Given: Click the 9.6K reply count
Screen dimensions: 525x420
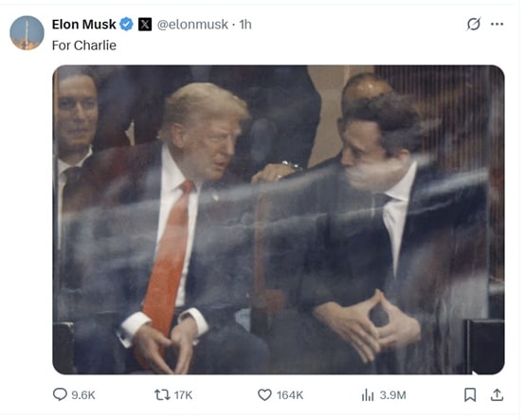Looking at the screenshot, I should [83, 395].
